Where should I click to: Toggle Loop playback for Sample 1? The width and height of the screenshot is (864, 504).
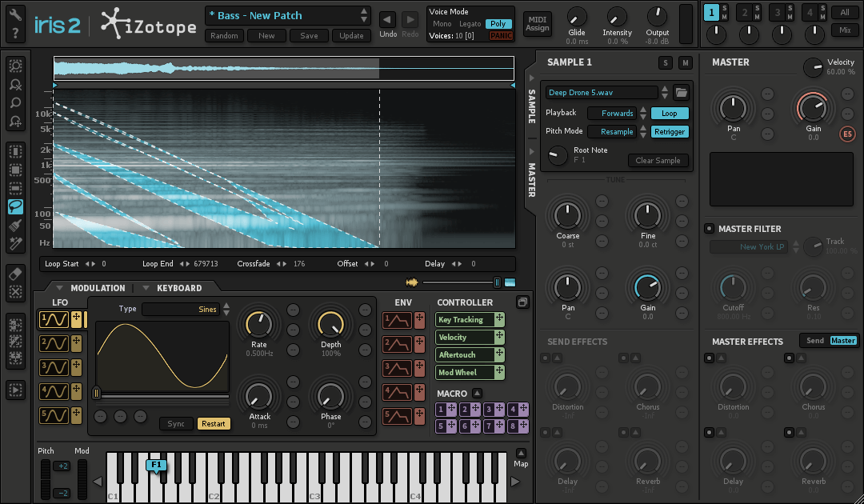pos(670,114)
